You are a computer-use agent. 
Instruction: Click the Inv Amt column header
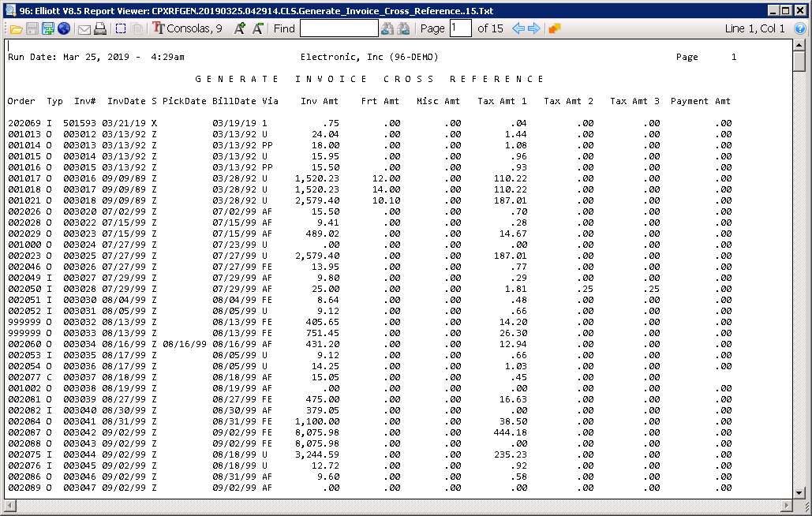pos(320,102)
